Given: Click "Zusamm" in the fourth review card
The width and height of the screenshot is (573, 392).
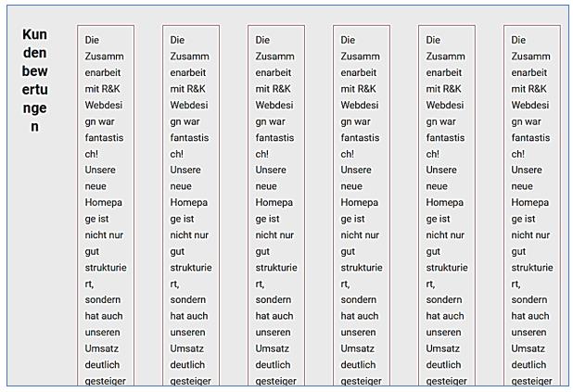Looking at the screenshot, I should 361,57.
